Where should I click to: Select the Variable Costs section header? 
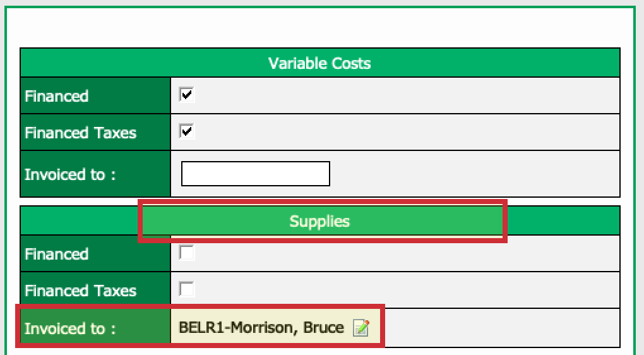(319, 63)
